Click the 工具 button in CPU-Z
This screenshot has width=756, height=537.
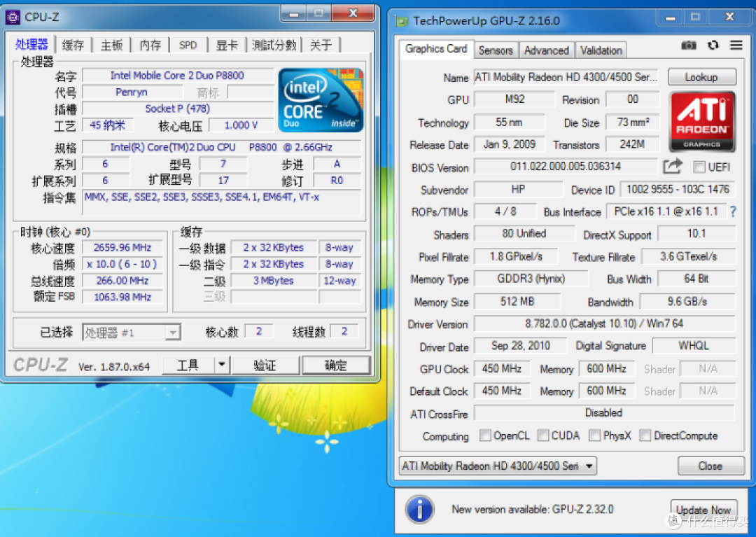pyautogui.click(x=188, y=365)
